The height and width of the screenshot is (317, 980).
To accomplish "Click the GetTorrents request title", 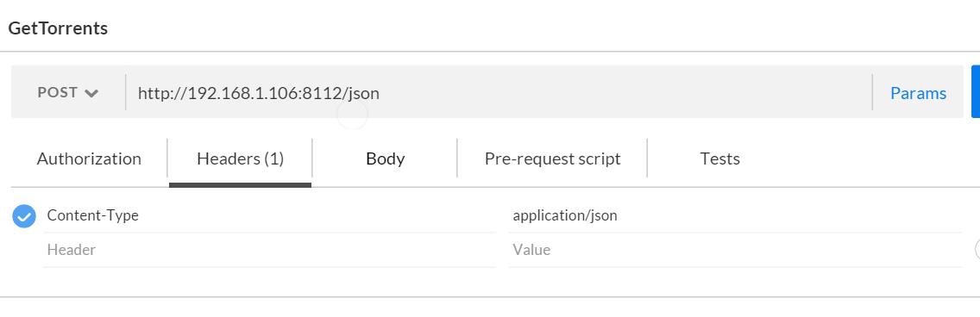I will click(58, 28).
